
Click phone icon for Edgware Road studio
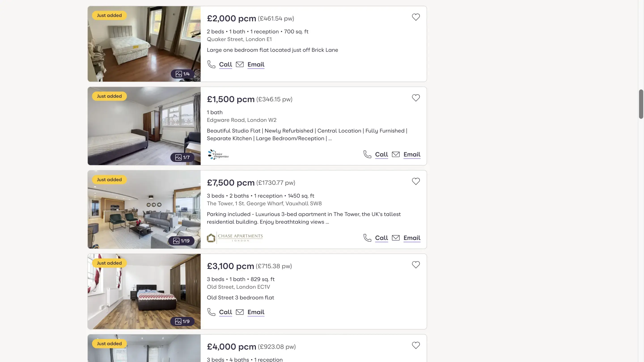point(367,154)
